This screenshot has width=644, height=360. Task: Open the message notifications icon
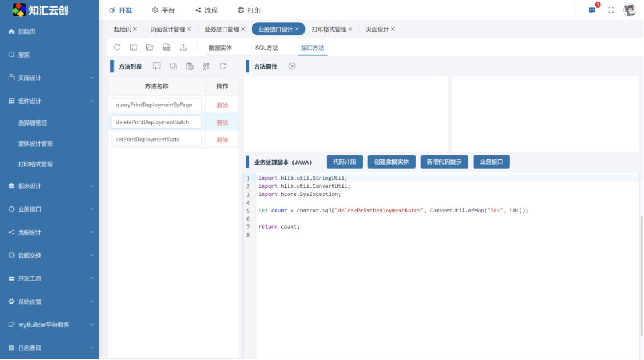[x=592, y=10]
